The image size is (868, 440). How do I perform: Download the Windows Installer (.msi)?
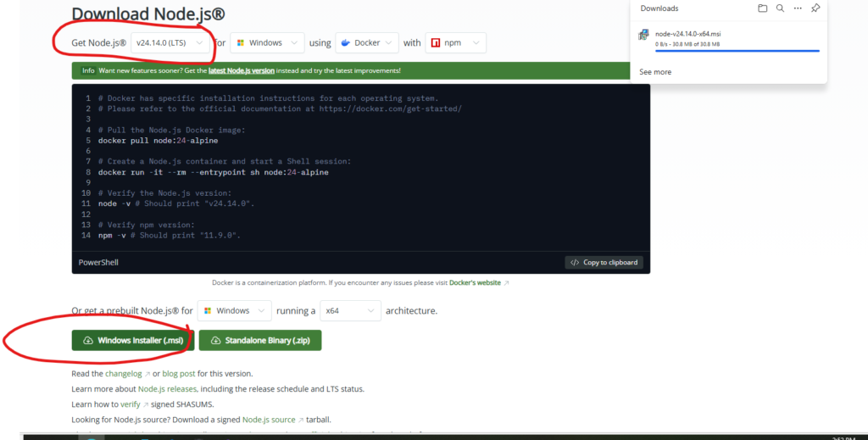(133, 340)
